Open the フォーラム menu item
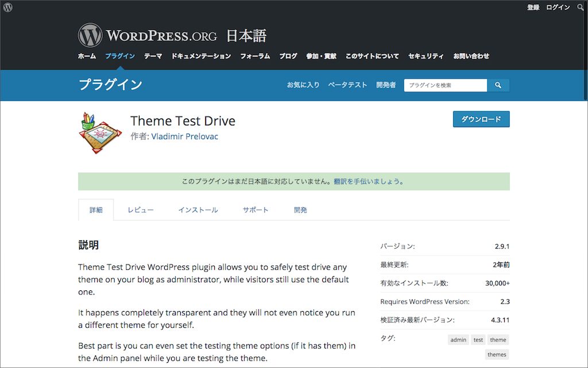Image resolution: width=588 pixels, height=368 pixels. tap(255, 56)
